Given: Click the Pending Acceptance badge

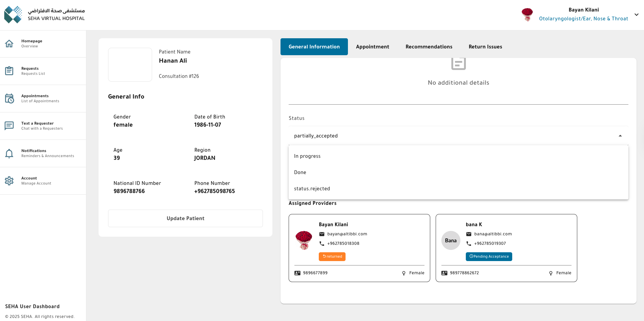Looking at the screenshot, I should 489,257.
